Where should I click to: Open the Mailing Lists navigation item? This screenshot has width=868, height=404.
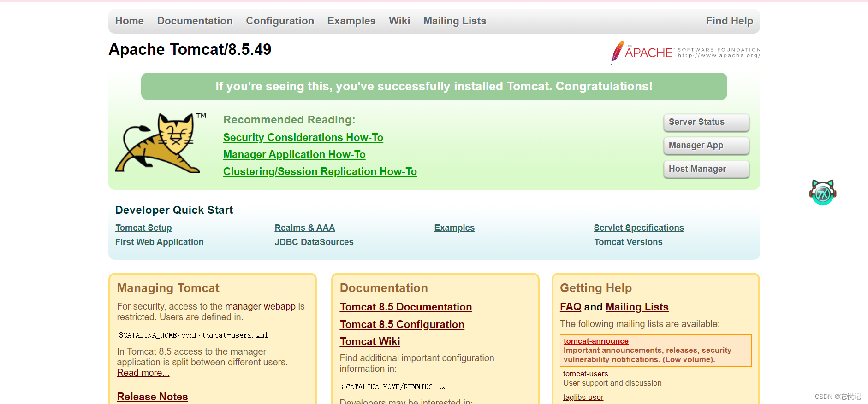(455, 21)
